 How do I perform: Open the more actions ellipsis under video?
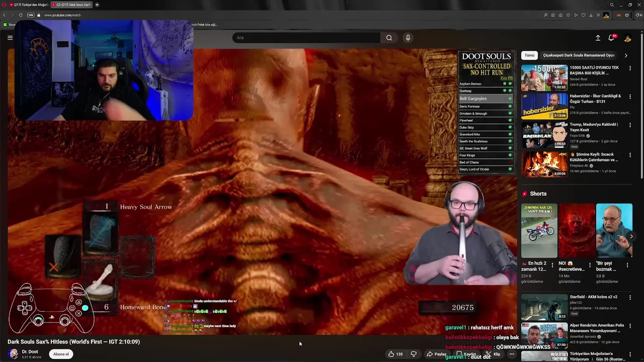pyautogui.click(x=512, y=354)
